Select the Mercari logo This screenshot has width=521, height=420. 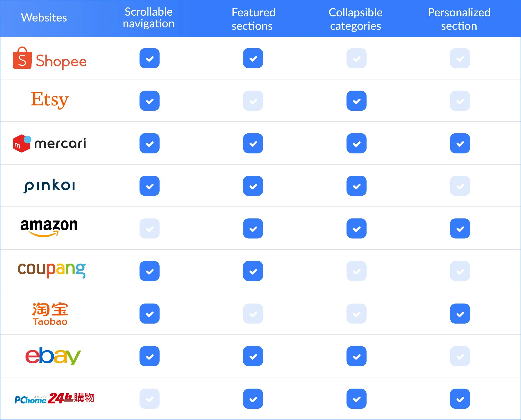tap(50, 144)
